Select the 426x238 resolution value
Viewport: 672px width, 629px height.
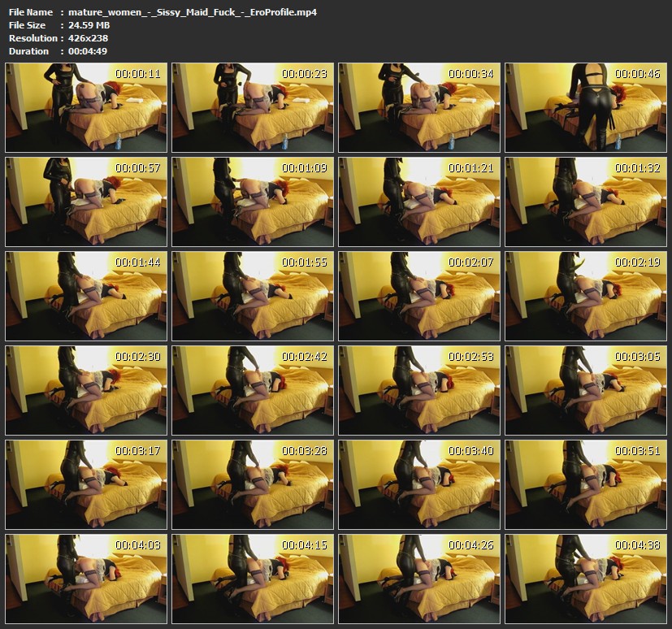tap(89, 38)
